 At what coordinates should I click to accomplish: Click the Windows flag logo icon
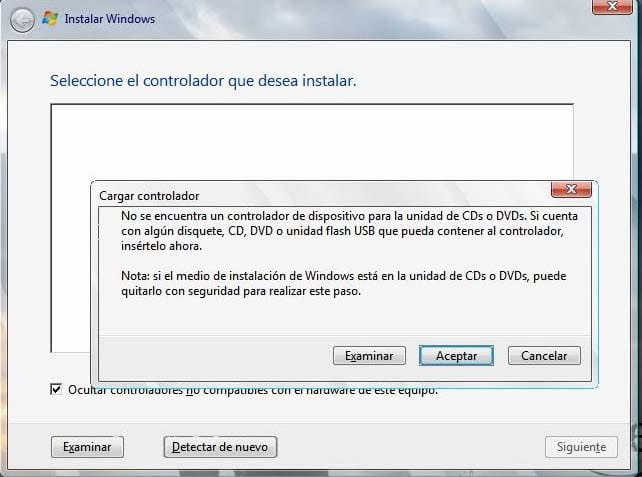[x=50, y=19]
